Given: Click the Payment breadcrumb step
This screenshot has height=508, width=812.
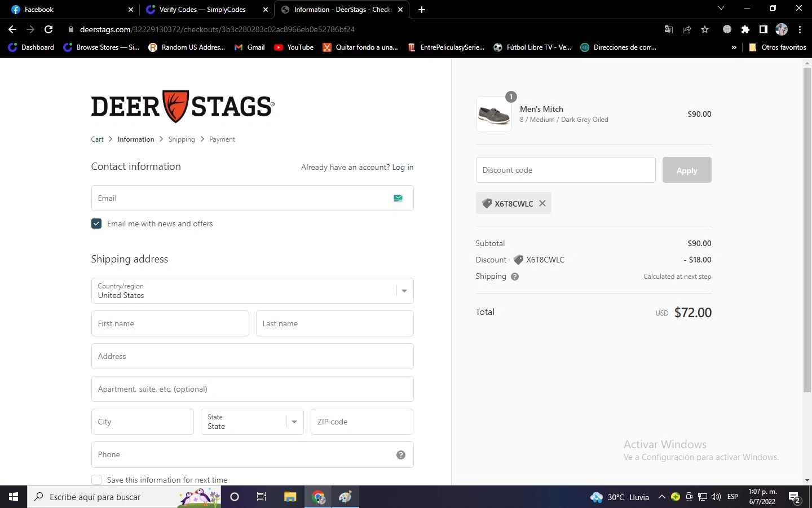Looking at the screenshot, I should pos(222,139).
